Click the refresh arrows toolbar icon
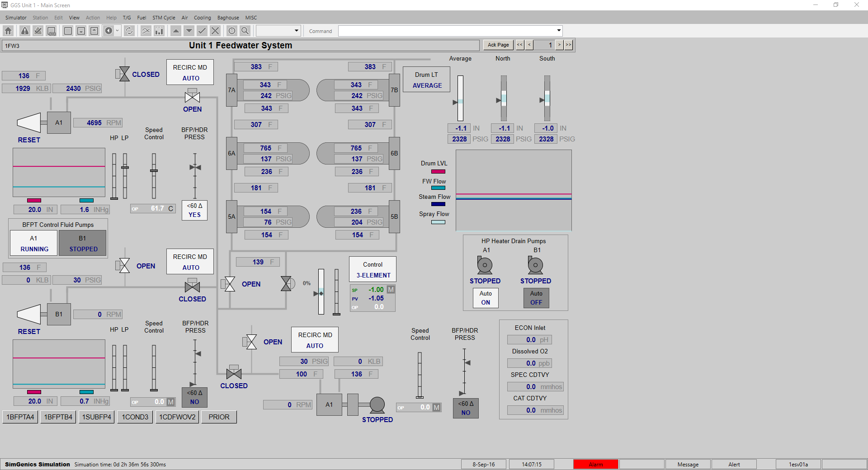This screenshot has height=470, width=868. pyautogui.click(x=129, y=31)
